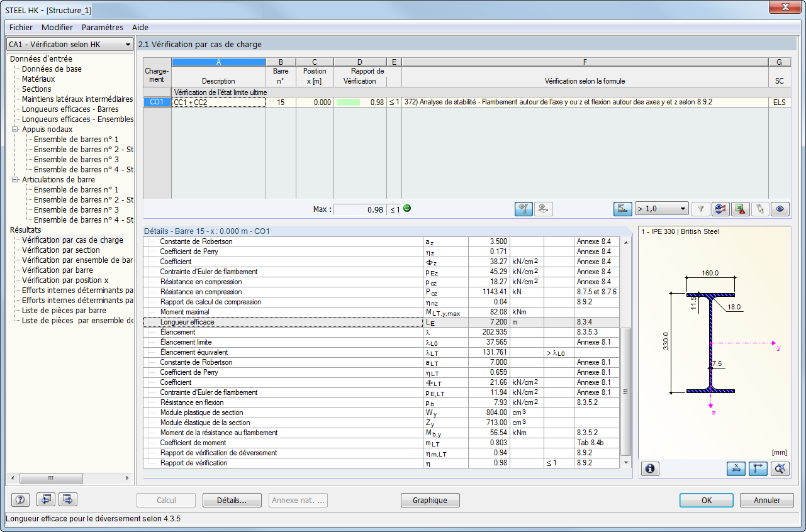Select first 'Ensemble de barres n° 1' under Appuis nodaux
806x532 pixels.
tap(76, 140)
